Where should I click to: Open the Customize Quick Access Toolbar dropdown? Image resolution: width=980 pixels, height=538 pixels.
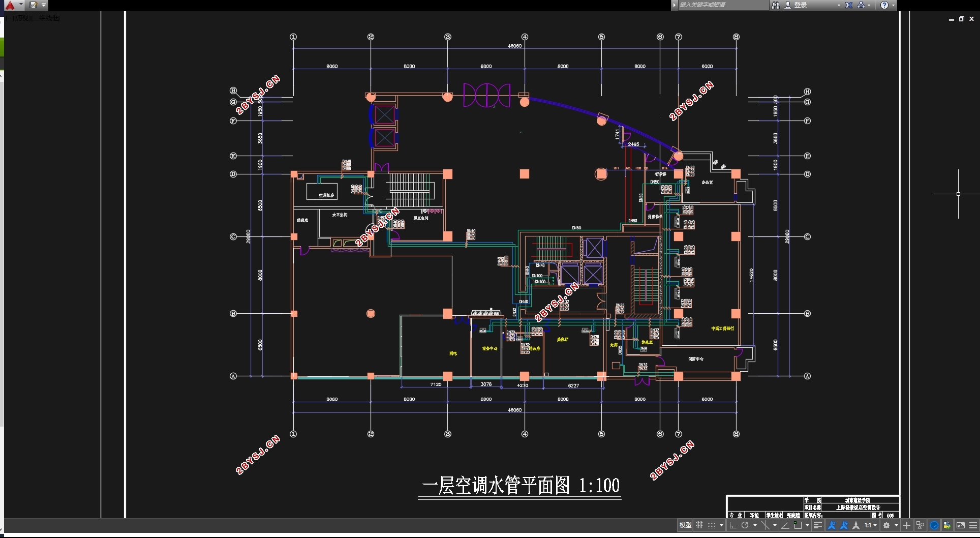tap(44, 5)
